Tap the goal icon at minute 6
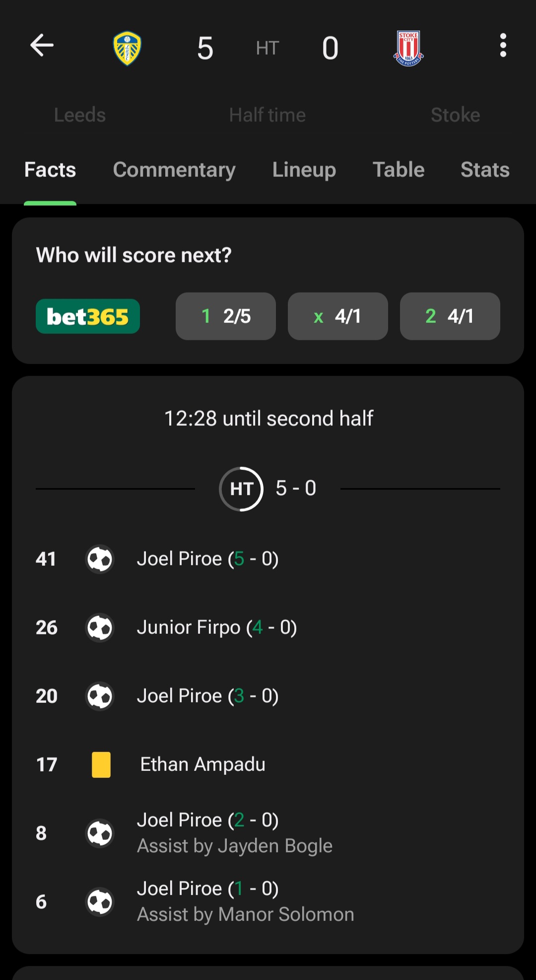 [100, 902]
